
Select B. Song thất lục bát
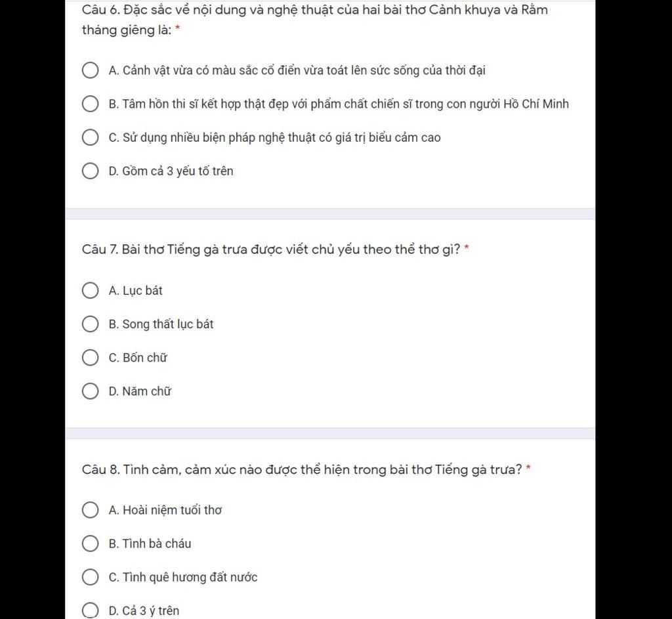coord(90,324)
